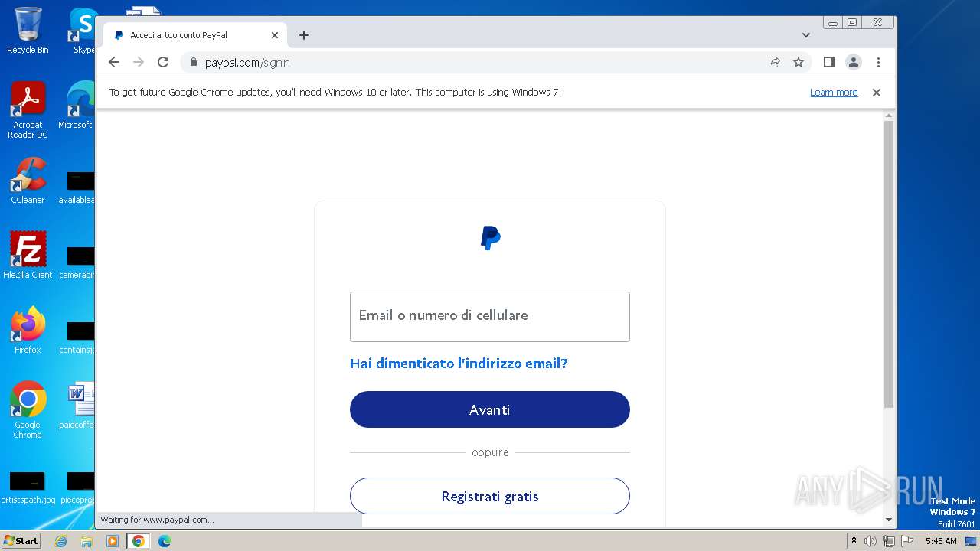This screenshot has width=980, height=551.
Task: Click the page vertical scrollbar thumb
Action: point(889,264)
